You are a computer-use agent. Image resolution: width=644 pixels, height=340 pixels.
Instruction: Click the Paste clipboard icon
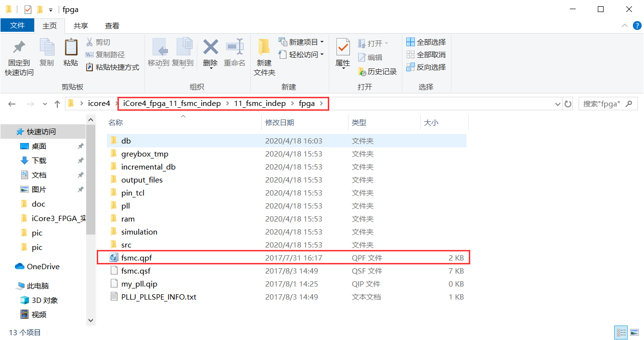[71, 48]
